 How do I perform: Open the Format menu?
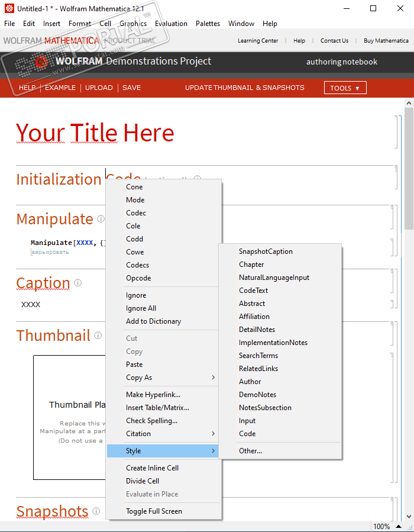tap(80, 24)
